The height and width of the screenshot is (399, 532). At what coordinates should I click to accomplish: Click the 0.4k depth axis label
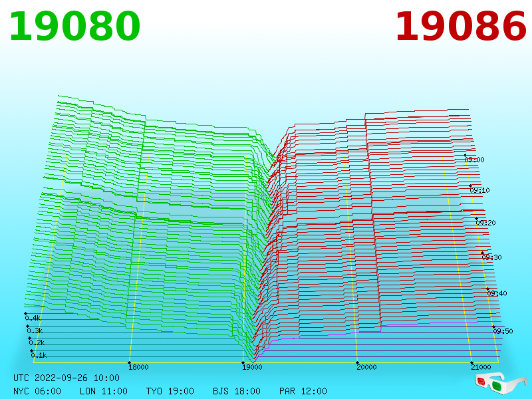pyautogui.click(x=33, y=318)
